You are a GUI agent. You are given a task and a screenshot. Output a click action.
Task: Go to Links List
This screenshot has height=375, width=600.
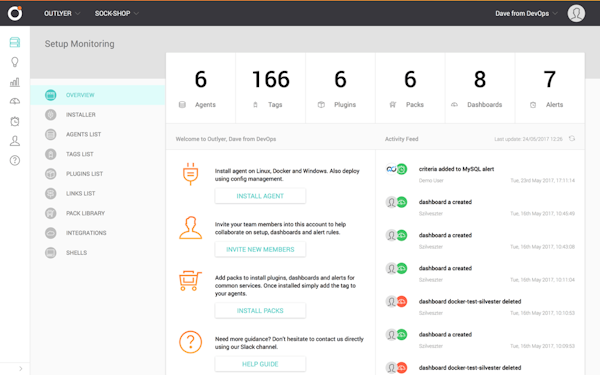[98, 193]
